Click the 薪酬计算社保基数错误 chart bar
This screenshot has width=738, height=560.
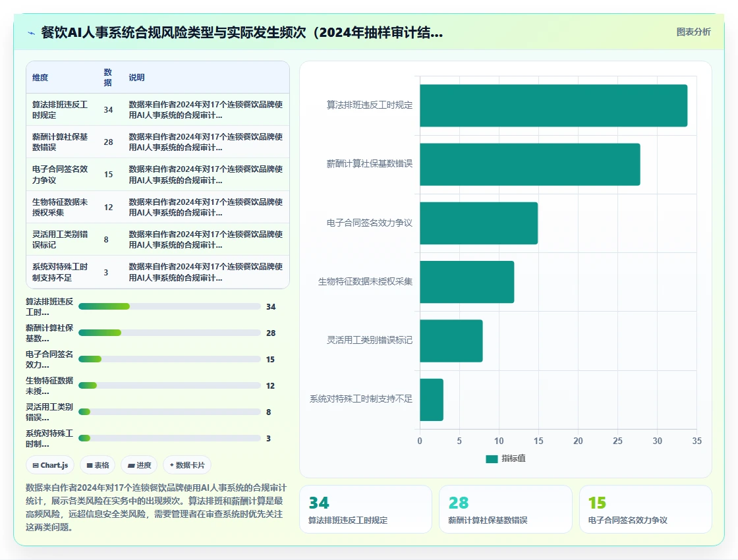[x=530, y=164]
